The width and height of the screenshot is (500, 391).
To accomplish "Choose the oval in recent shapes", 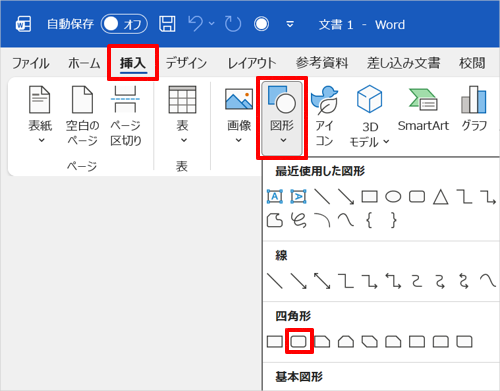I will [393, 197].
